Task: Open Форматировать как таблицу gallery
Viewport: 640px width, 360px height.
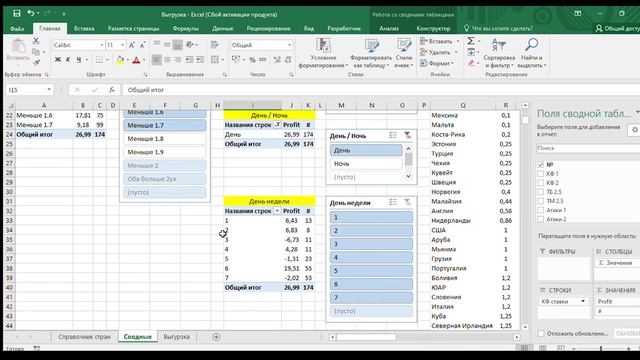Action: 371,53
